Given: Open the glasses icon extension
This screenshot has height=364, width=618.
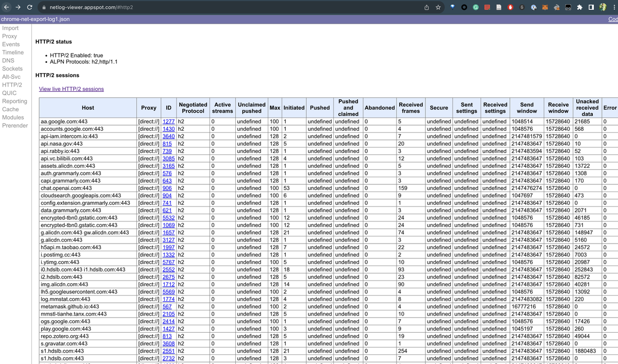Looking at the screenshot, I should 568,7.
